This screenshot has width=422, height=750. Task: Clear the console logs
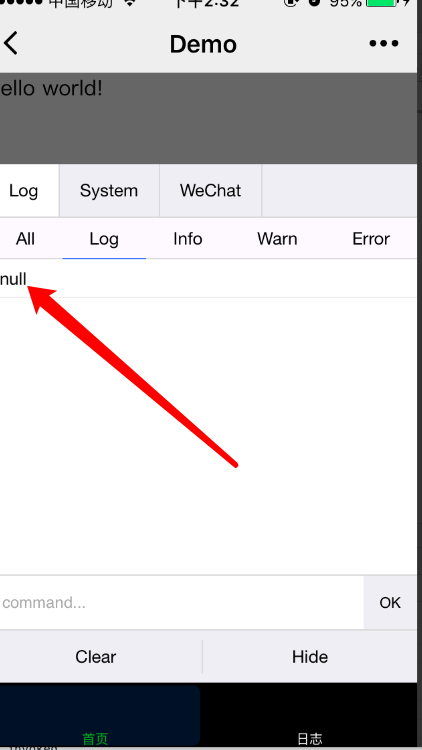click(x=96, y=657)
